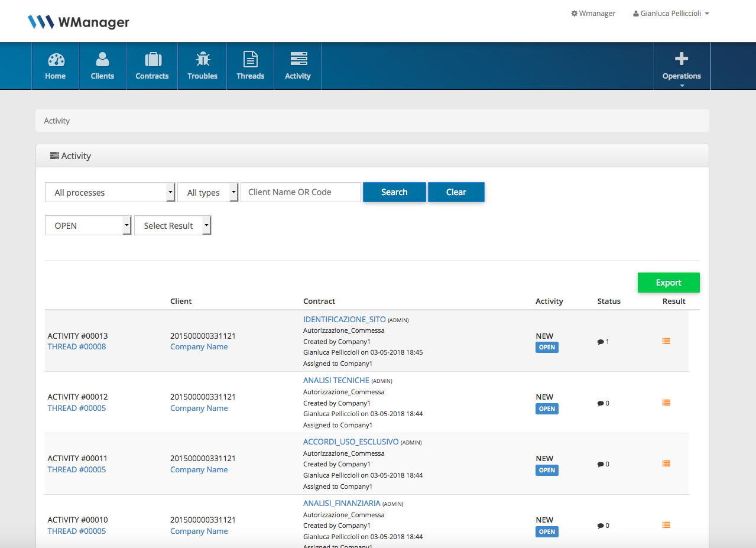Open the Home dashboard icon

(56, 60)
